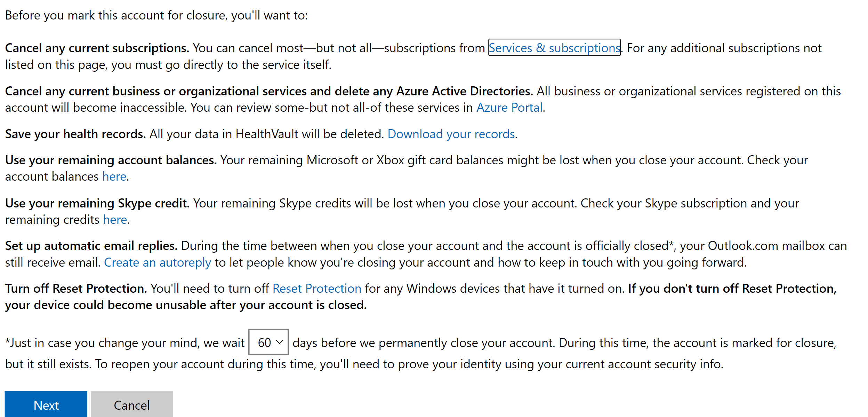Image resolution: width=868 pixels, height=417 pixels.
Task: Click the gray Cancel button
Action: pos(132,404)
